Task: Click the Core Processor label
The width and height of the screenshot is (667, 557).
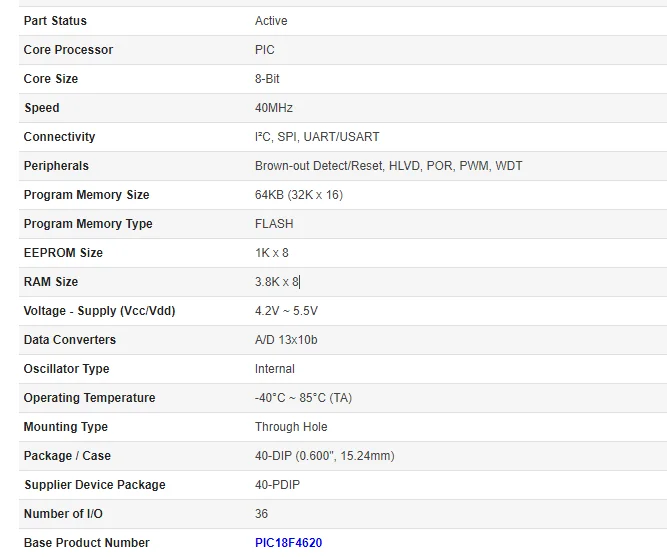Action: 68,50
